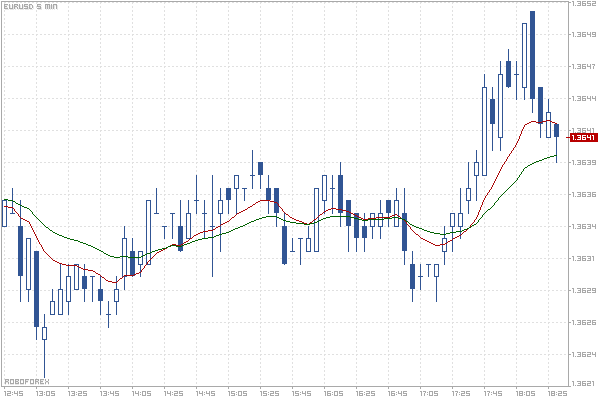The height and width of the screenshot is (400, 600).
Task: Click the last candle at 18:25
Action: pyautogui.click(x=556, y=131)
